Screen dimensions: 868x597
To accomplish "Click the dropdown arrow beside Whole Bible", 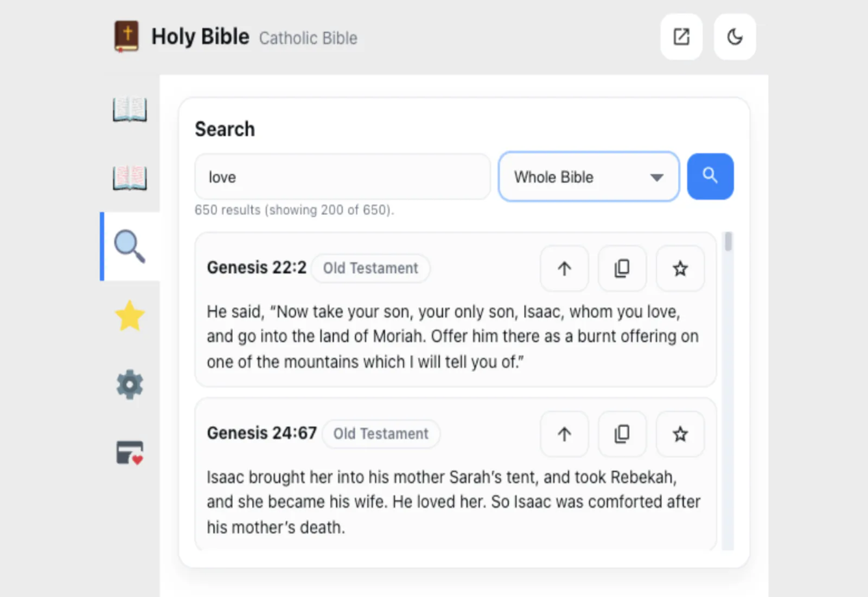I will point(656,177).
